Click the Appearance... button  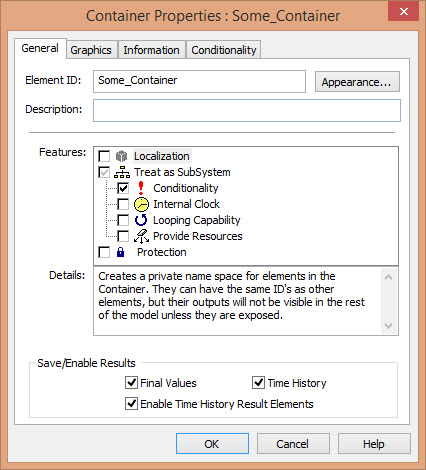[357, 82]
